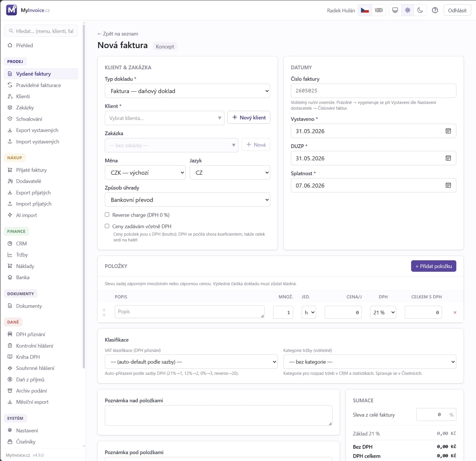Open help question mark icon
476x461 pixels.
(x=435, y=10)
